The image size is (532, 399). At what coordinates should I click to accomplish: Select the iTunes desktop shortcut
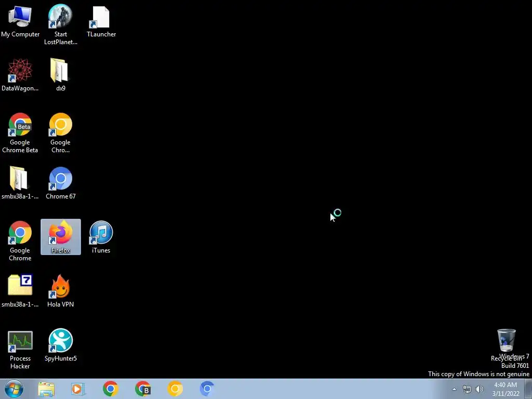101,237
